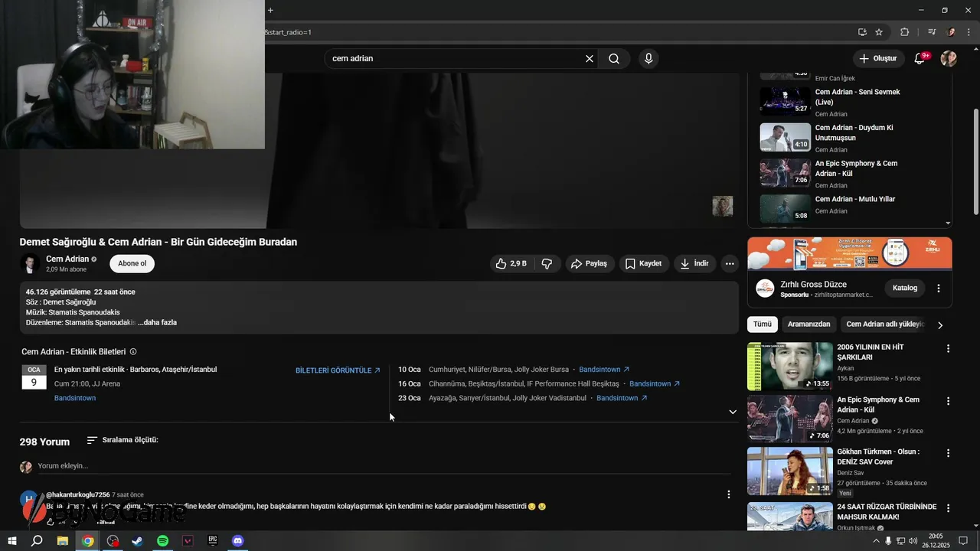The height and width of the screenshot is (551, 980).
Task: Expand description with ...daha fazla
Action: [x=157, y=323]
